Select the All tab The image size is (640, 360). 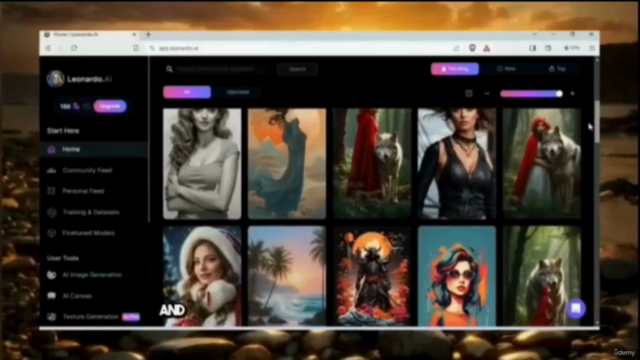pyautogui.click(x=187, y=92)
